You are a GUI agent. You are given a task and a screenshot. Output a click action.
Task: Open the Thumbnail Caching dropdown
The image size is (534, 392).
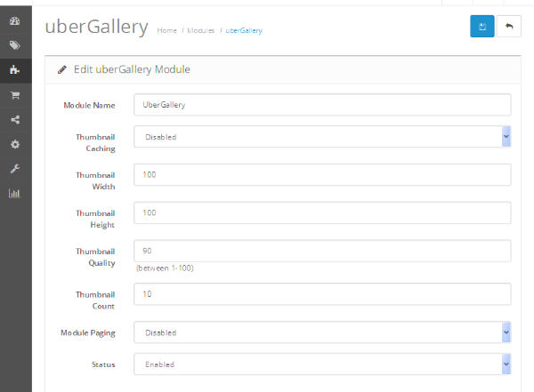click(x=322, y=137)
